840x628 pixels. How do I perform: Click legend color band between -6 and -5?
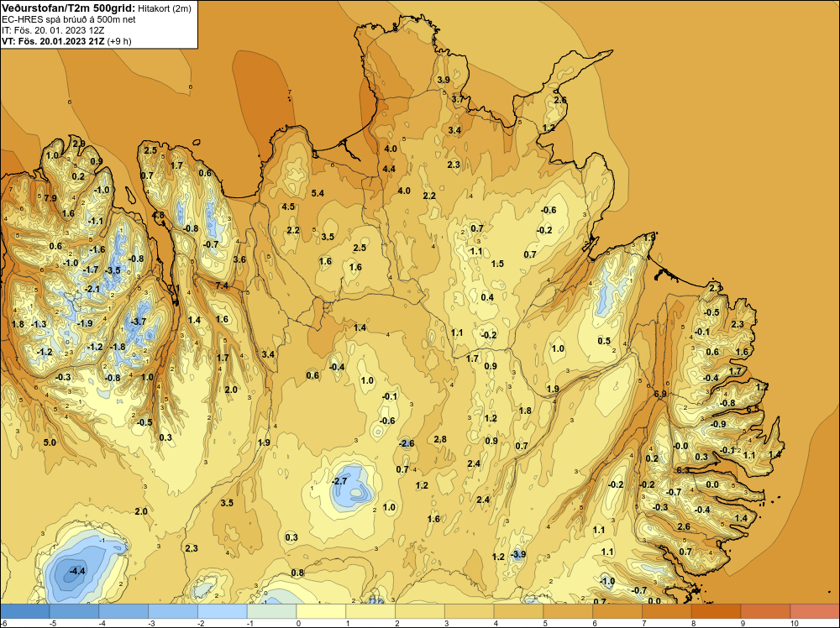(24, 611)
